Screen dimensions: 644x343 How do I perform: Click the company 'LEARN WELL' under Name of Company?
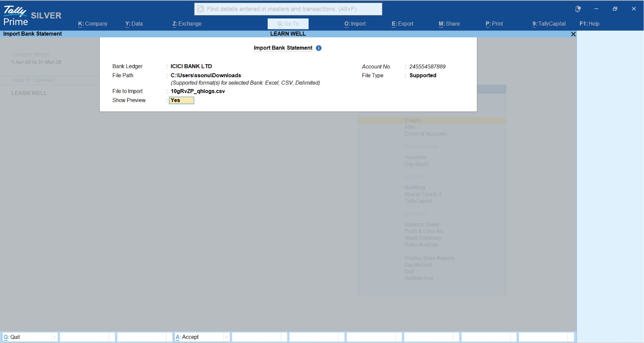[x=29, y=93]
